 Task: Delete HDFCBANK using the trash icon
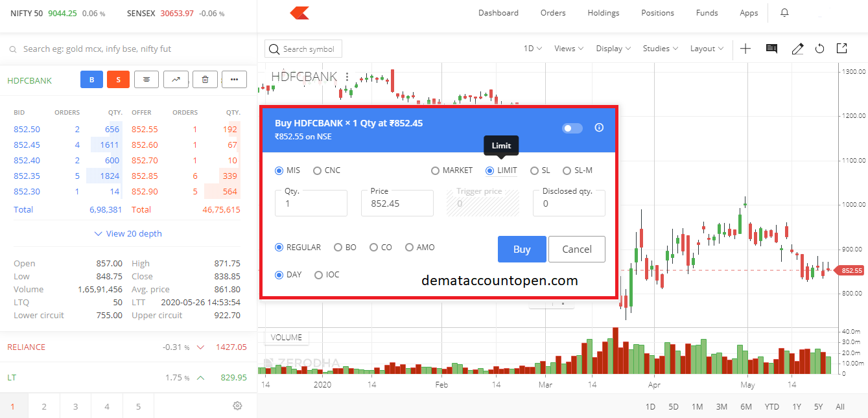205,80
